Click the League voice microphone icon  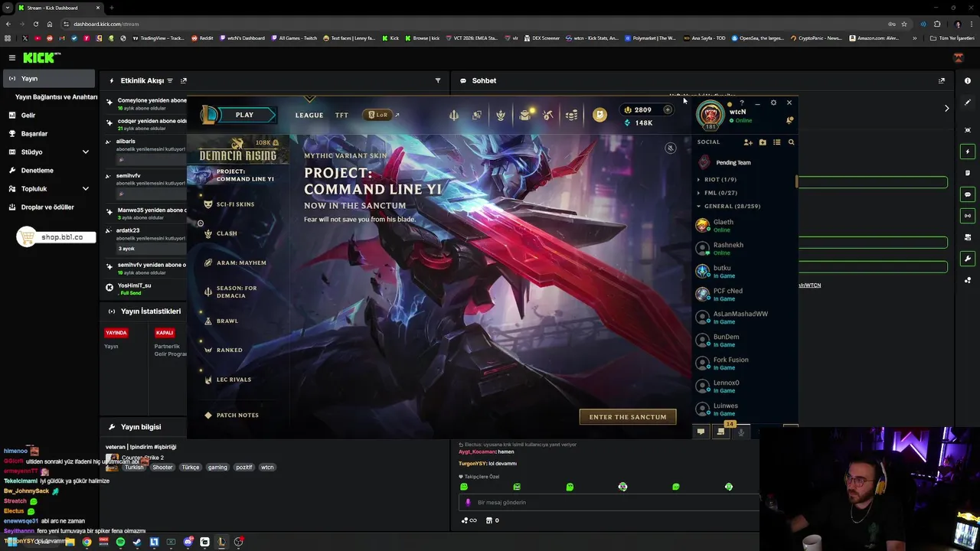[740, 432]
